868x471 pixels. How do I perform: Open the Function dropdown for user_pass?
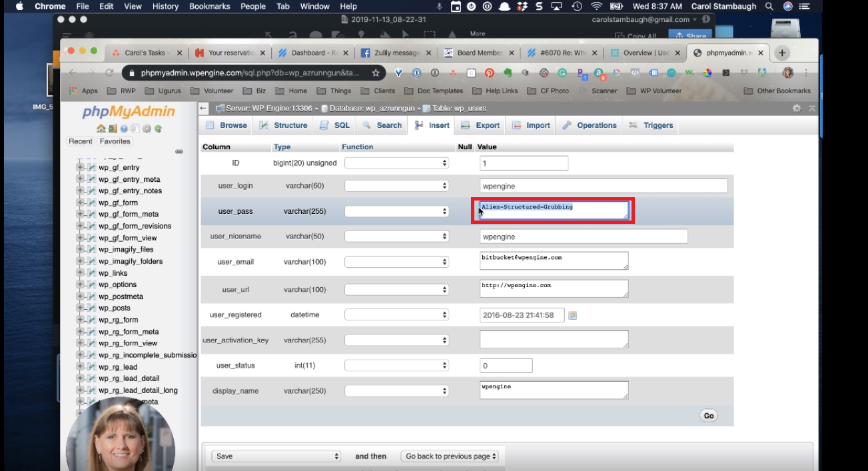397,211
